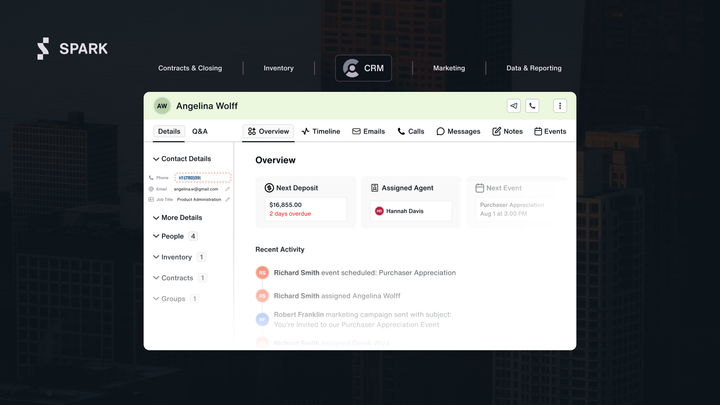Select the CRM navigation button
This screenshot has width=720, height=405.
[364, 68]
